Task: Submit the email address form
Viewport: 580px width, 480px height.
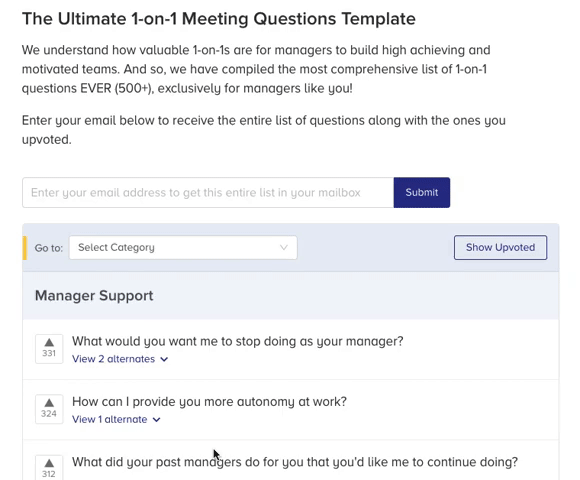Action: point(422,192)
